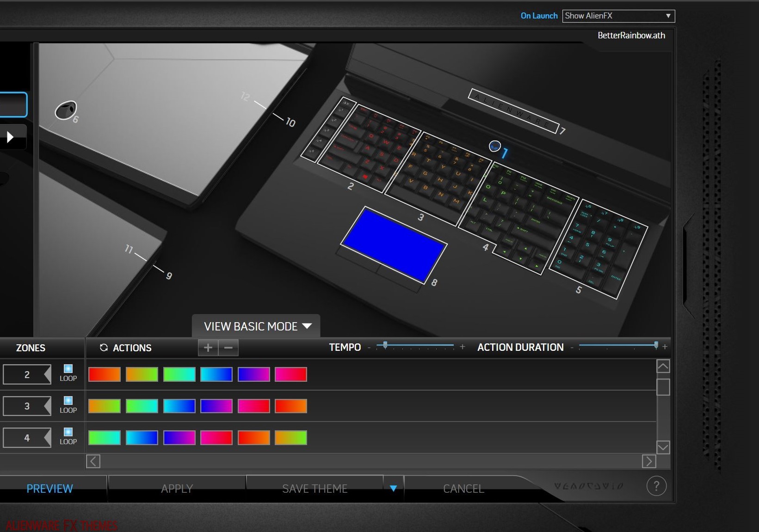The image size is (759, 532).
Task: Expand zone 3 selector arrow
Action: click(x=47, y=406)
